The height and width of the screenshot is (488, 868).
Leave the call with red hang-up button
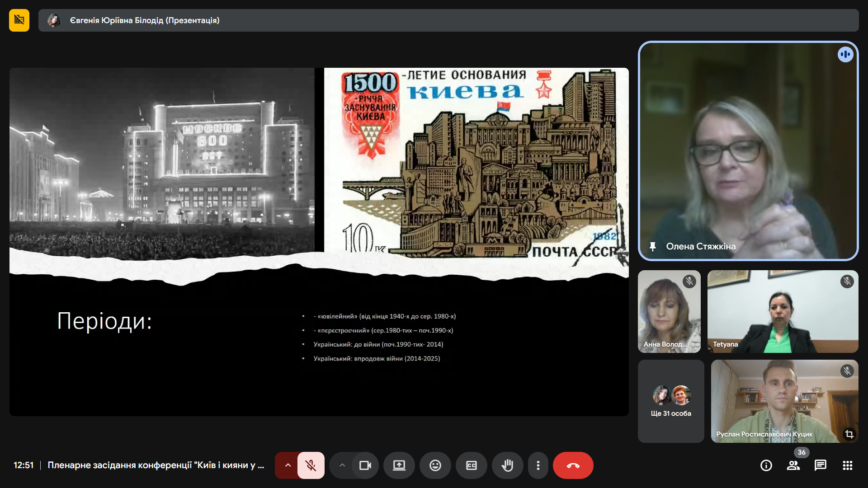click(573, 465)
